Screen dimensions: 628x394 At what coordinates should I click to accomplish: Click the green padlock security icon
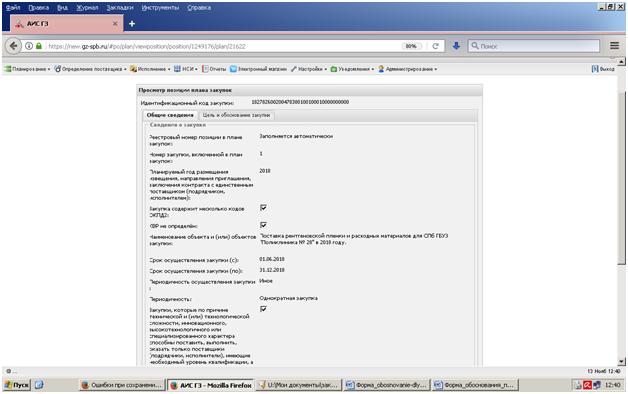point(39,46)
